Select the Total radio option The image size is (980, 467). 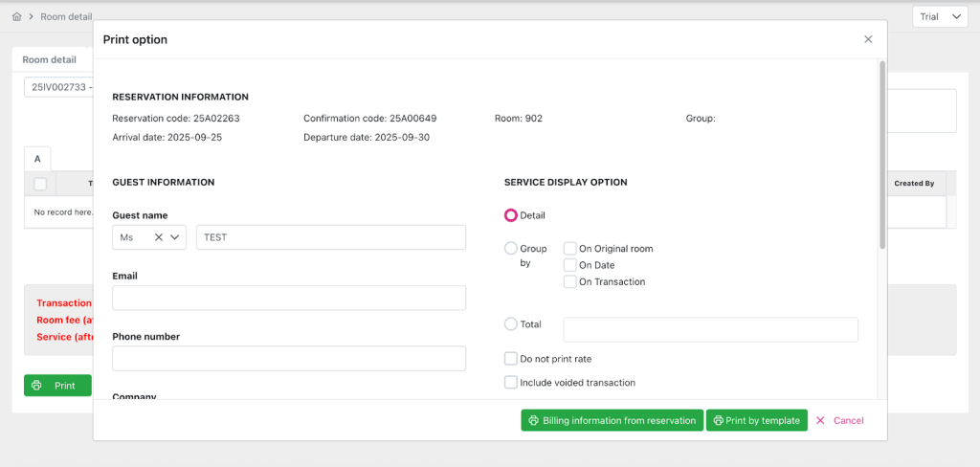(511, 324)
